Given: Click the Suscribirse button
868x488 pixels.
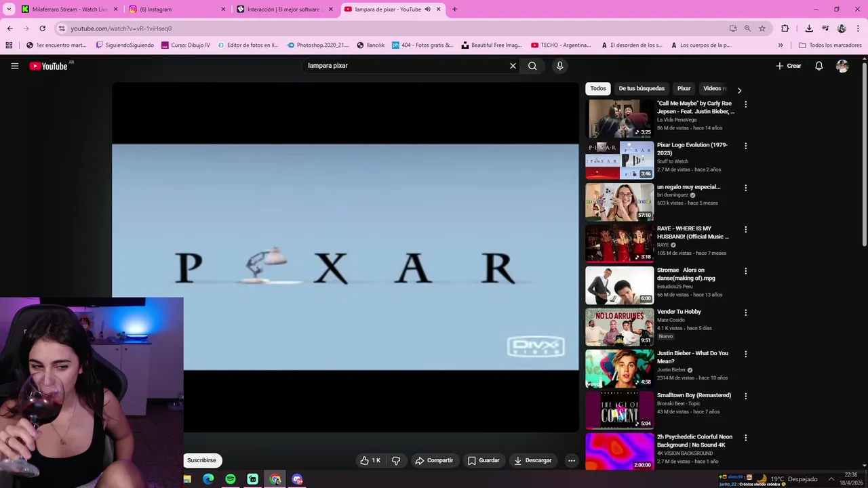Looking at the screenshot, I should [x=201, y=460].
